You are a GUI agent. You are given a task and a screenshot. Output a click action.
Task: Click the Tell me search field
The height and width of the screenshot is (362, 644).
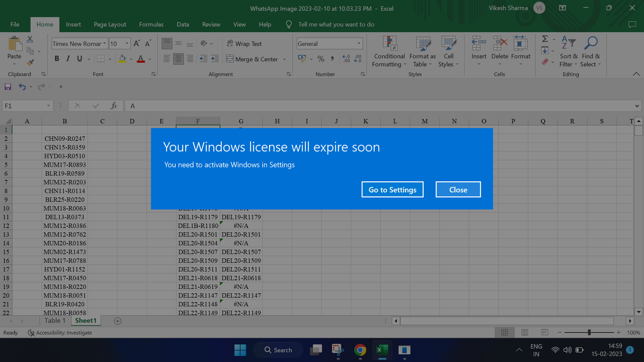[x=336, y=24]
